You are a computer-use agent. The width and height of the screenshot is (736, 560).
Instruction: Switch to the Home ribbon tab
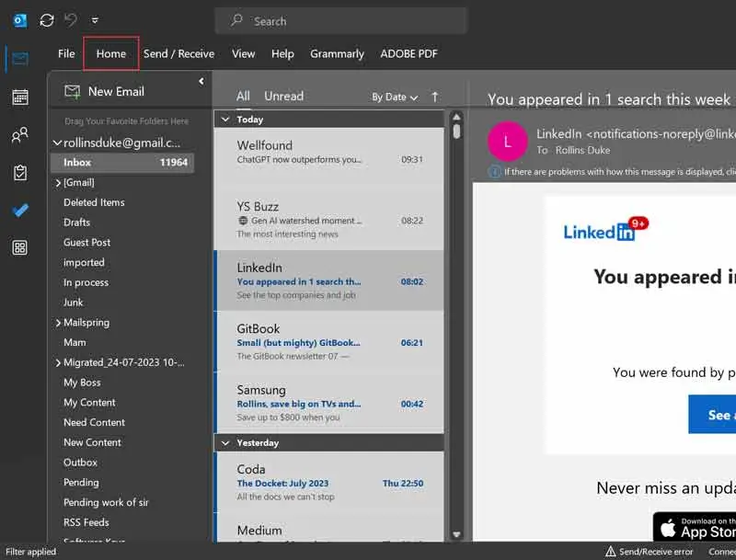pyautogui.click(x=111, y=54)
